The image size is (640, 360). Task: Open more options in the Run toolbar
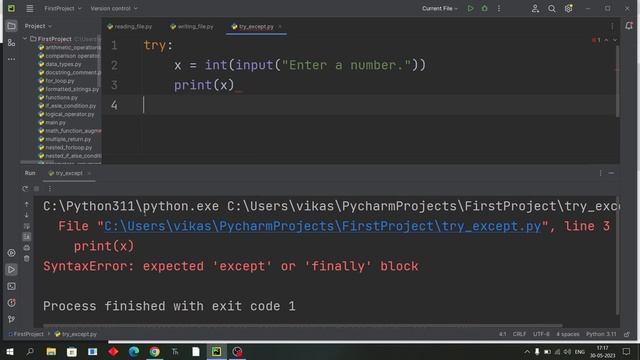[49, 189]
